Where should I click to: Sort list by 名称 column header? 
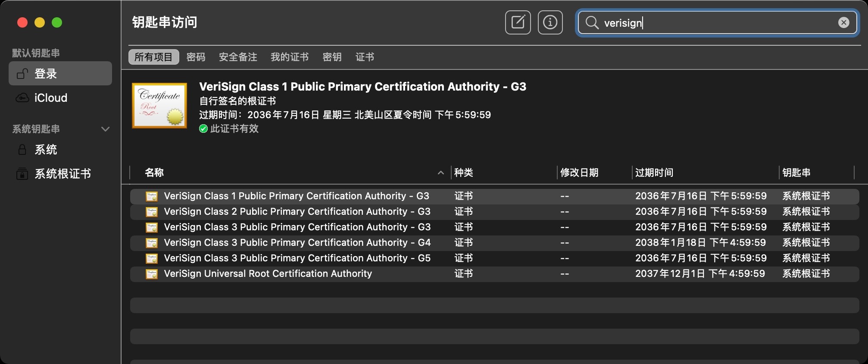click(x=154, y=173)
